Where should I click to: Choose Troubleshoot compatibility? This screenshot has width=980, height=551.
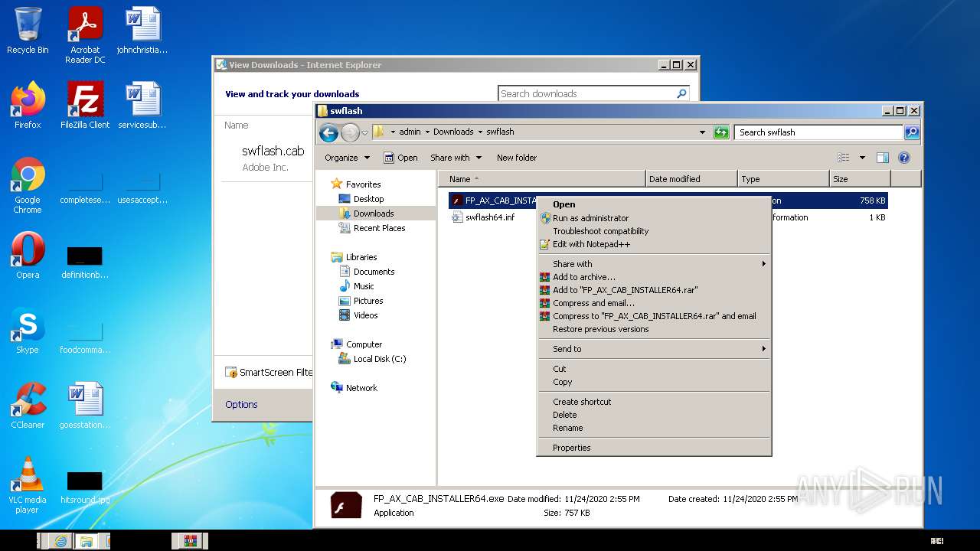654,231
